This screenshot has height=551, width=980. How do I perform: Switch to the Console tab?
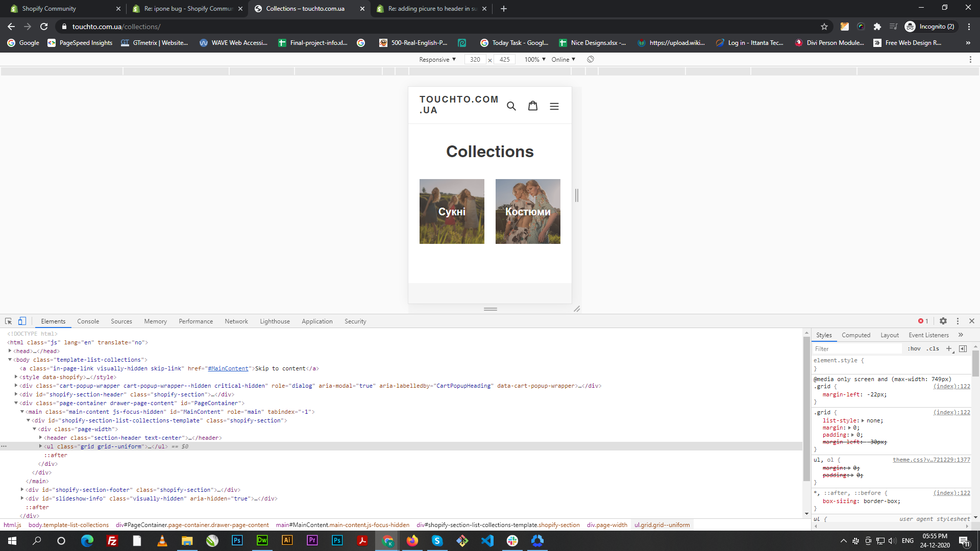click(88, 321)
